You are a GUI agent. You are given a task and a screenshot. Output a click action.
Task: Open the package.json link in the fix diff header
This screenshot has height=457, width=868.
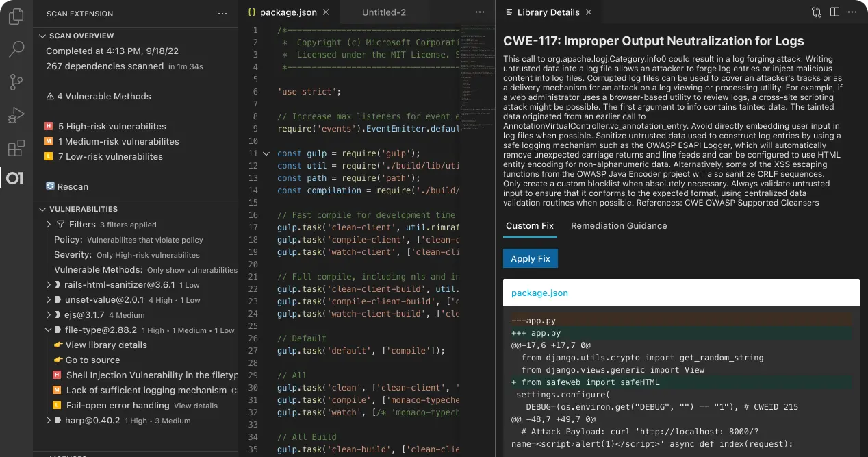539,293
